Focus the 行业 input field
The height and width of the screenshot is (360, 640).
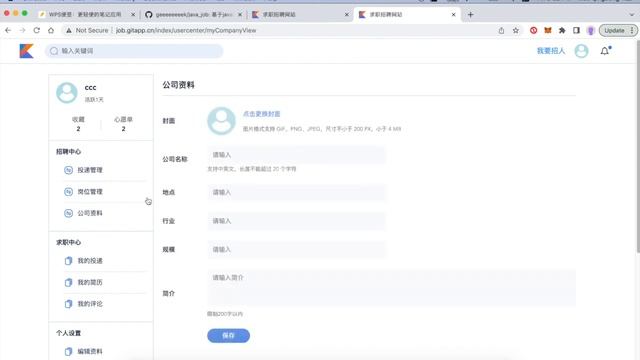(x=296, y=221)
